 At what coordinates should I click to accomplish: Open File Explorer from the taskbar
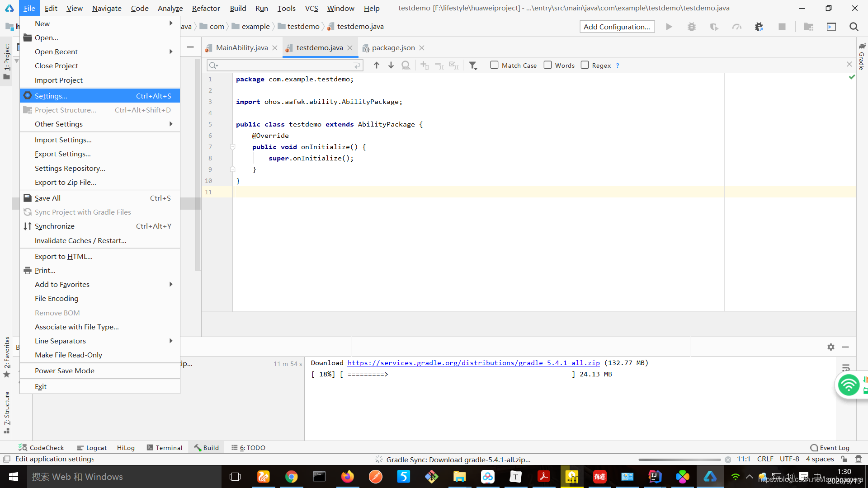pos(459,477)
